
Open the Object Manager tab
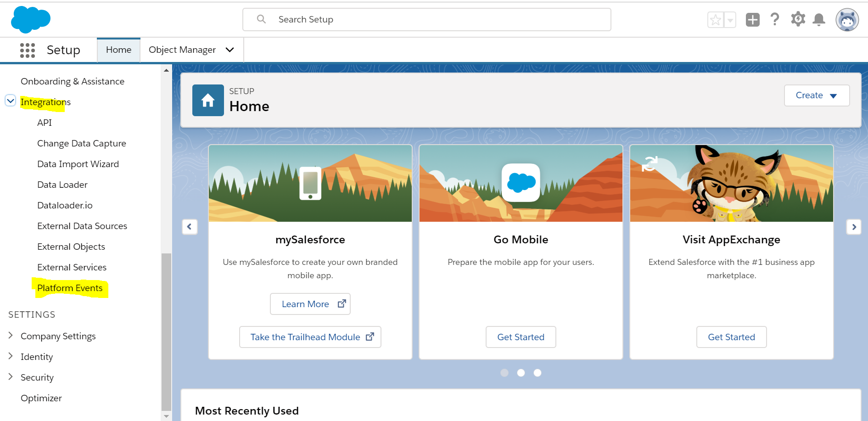(x=182, y=50)
